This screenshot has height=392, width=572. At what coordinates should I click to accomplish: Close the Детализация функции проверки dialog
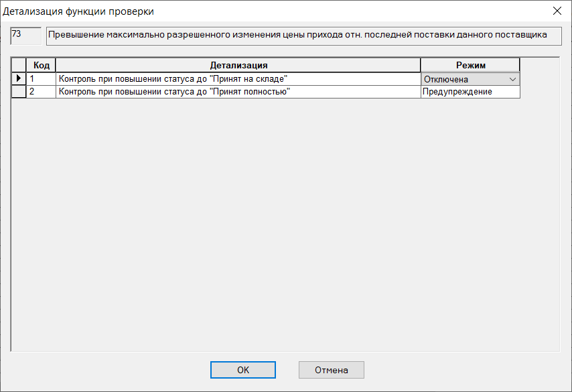pyautogui.click(x=557, y=11)
